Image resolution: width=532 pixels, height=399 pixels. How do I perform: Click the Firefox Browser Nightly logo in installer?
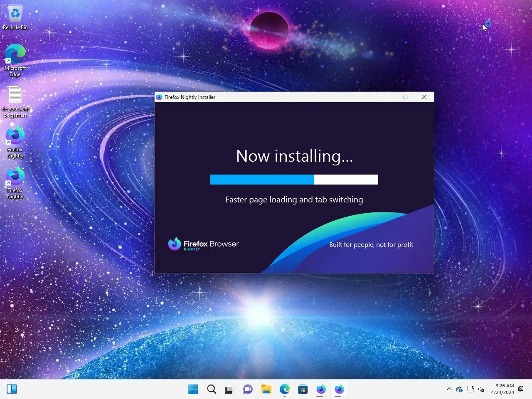click(203, 244)
